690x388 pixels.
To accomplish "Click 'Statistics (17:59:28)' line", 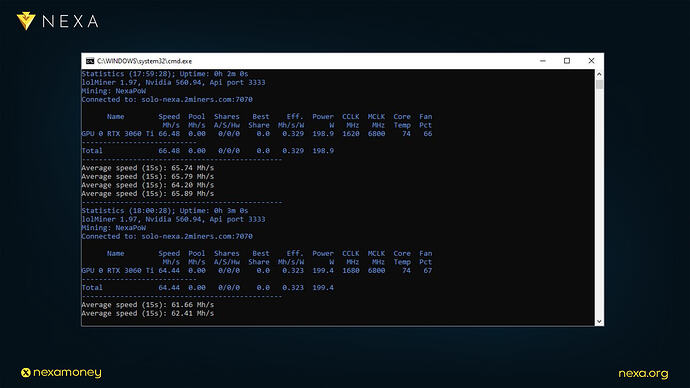I will coord(165,74).
